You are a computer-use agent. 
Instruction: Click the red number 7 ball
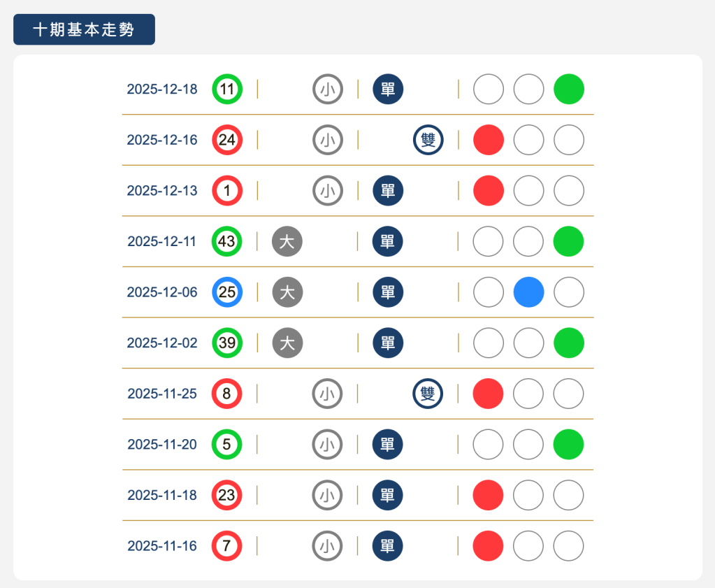227,545
